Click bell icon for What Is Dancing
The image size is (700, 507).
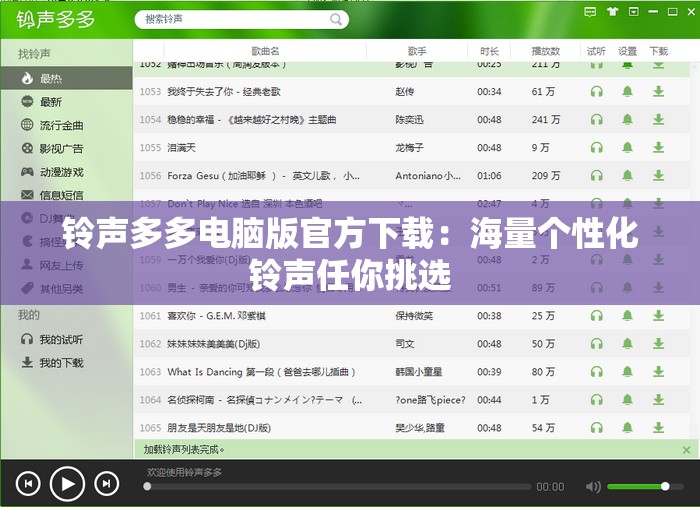[627, 372]
